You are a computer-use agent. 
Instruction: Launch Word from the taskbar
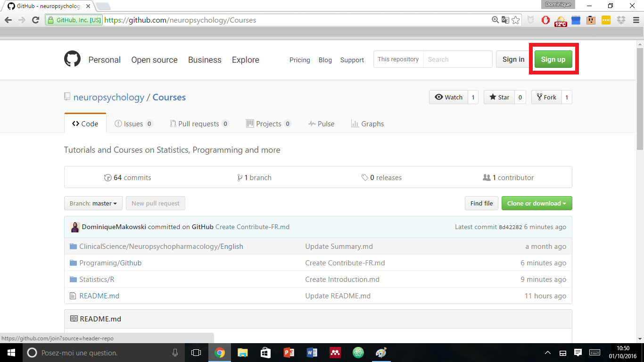312,353
